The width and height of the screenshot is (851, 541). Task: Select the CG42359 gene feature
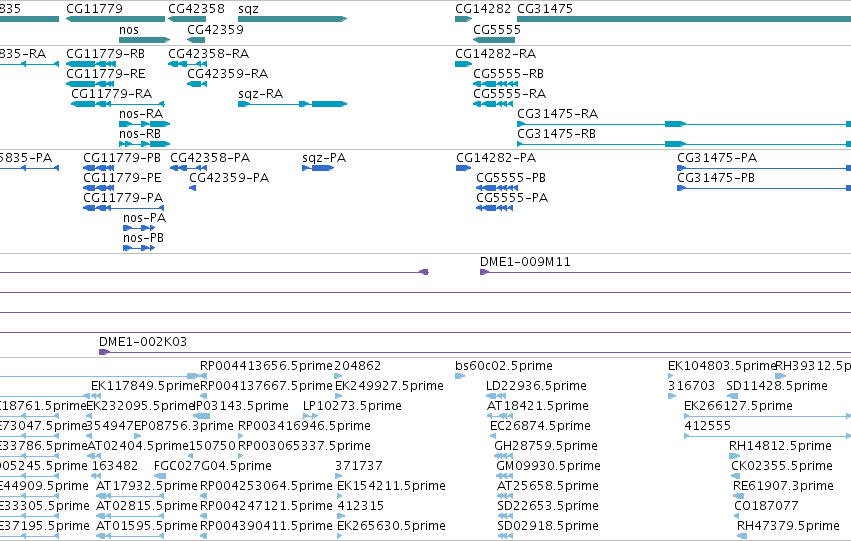click(196, 40)
